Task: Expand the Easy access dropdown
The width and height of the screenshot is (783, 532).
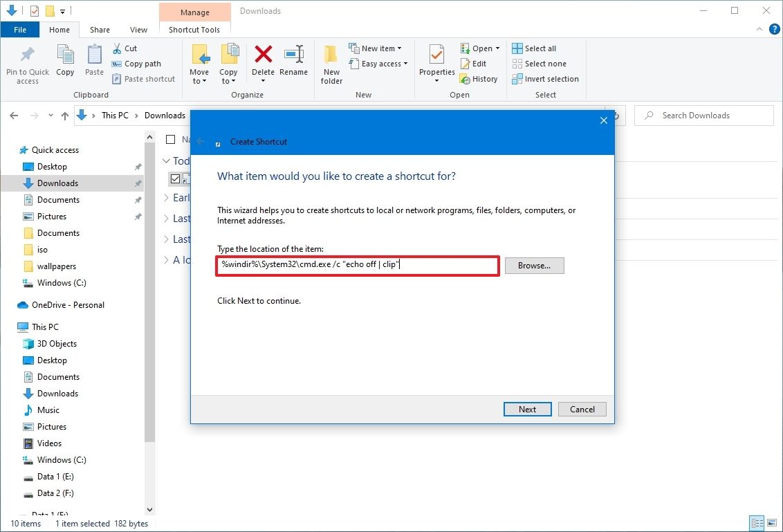Action: tap(379, 63)
